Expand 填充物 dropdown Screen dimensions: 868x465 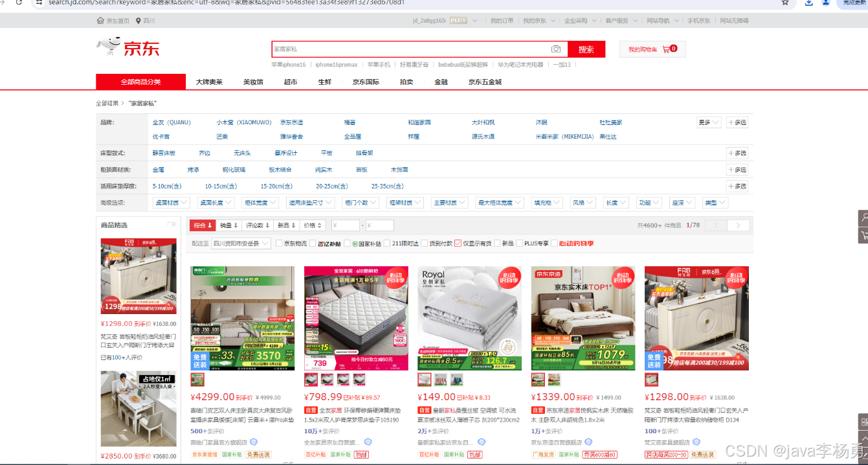tap(547, 203)
